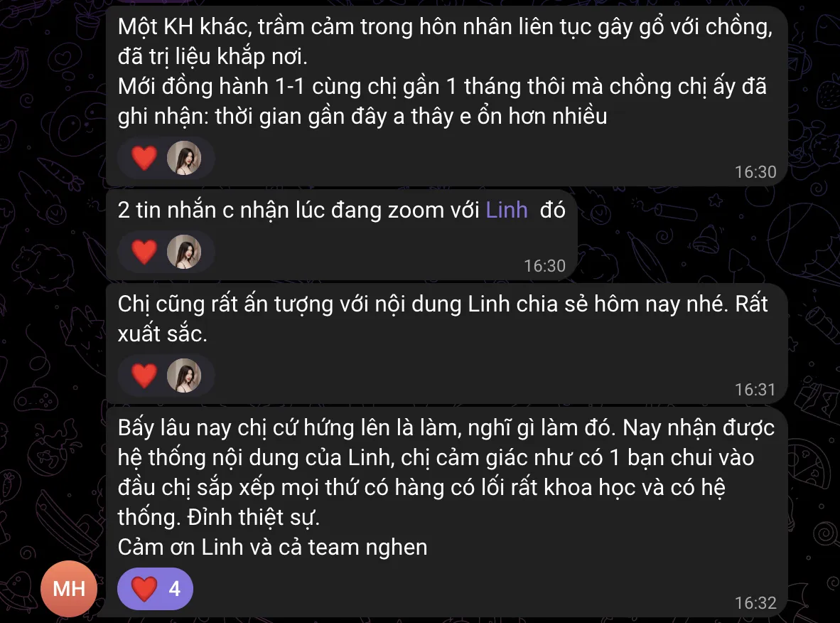Viewport: 840px width, 623px height.
Task: Click the 16:32 timestamp
Action: [755, 602]
